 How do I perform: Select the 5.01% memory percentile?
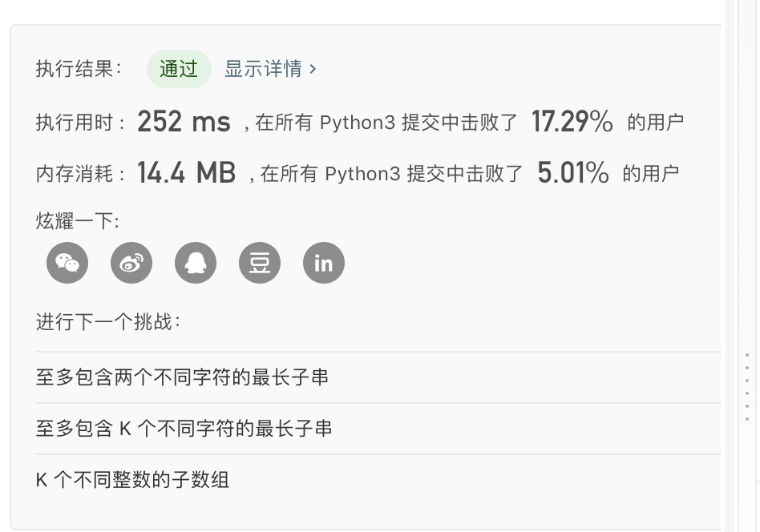(x=572, y=172)
